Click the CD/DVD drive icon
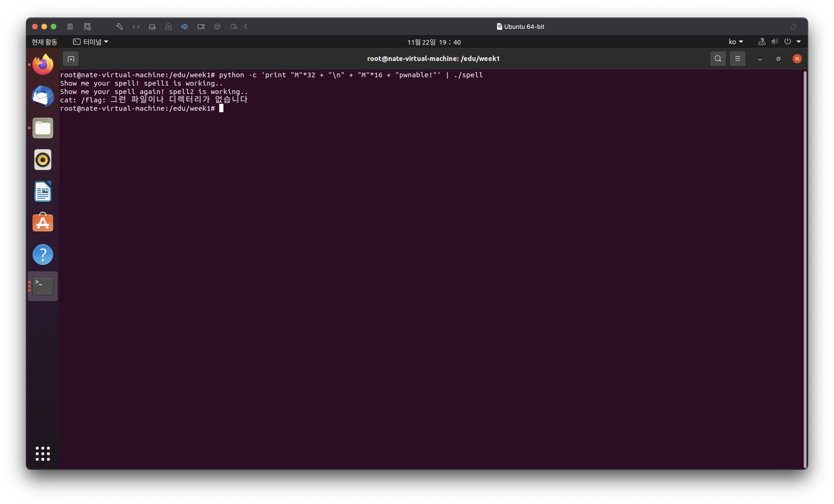Image resolution: width=834 pixels, height=504 pixels. tap(168, 26)
